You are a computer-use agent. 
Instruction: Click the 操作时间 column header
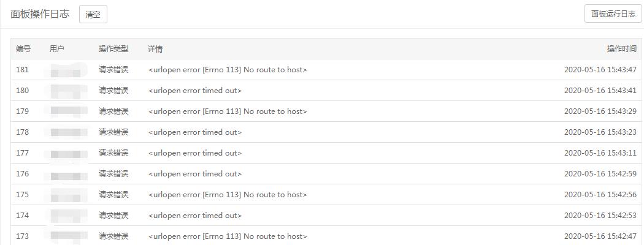point(622,49)
